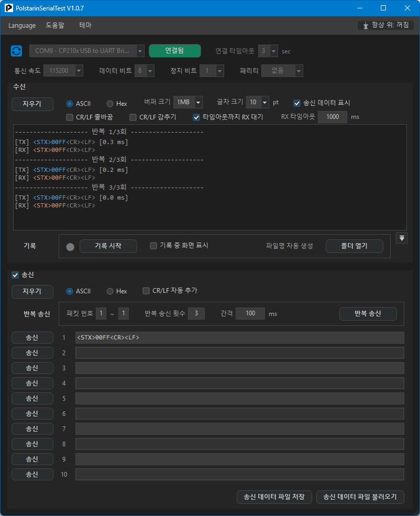Enable 기록 중 화면 표시 checkbox
The image size is (420, 516).
(153, 246)
